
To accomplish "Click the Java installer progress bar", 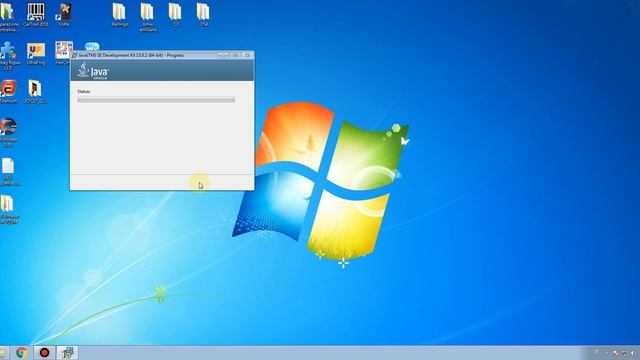I will point(156,100).
